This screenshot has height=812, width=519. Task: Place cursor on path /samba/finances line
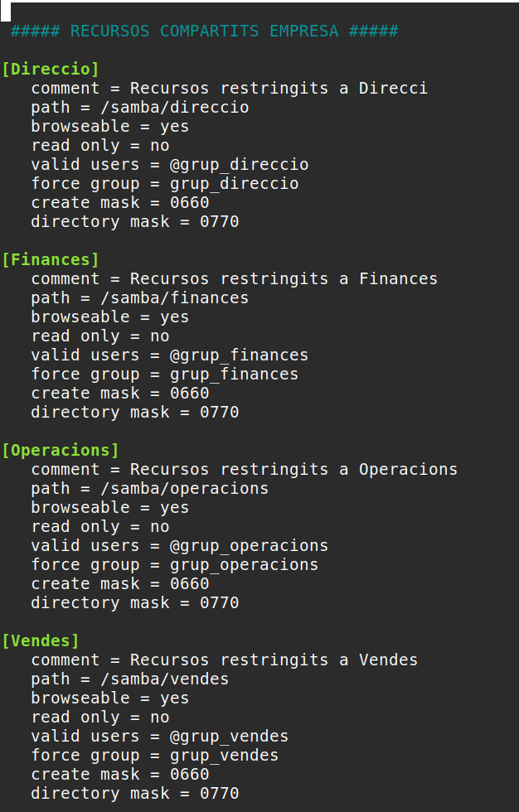[139, 298]
